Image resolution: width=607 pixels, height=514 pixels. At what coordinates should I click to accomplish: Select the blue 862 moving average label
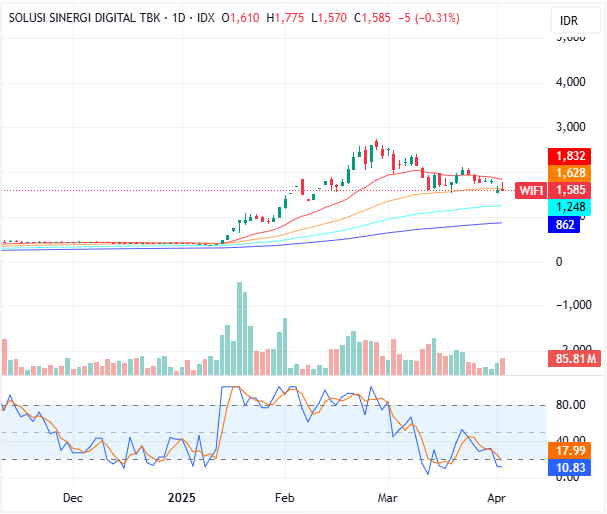(x=564, y=224)
